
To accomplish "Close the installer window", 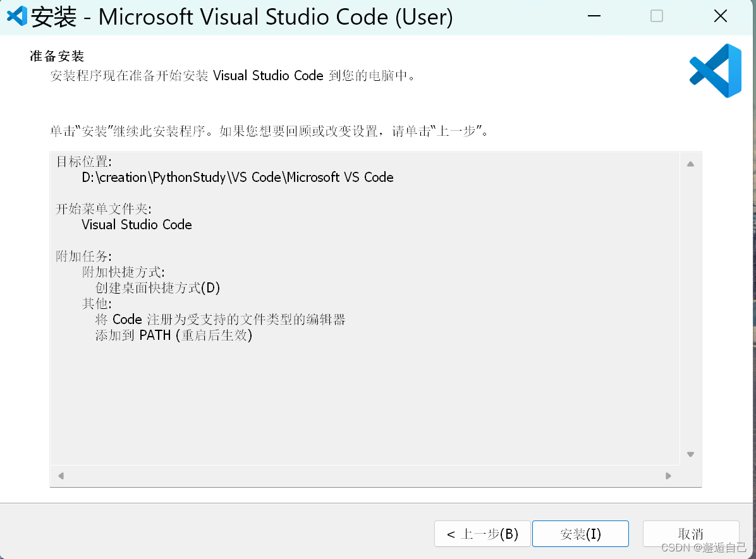I will click(x=721, y=16).
